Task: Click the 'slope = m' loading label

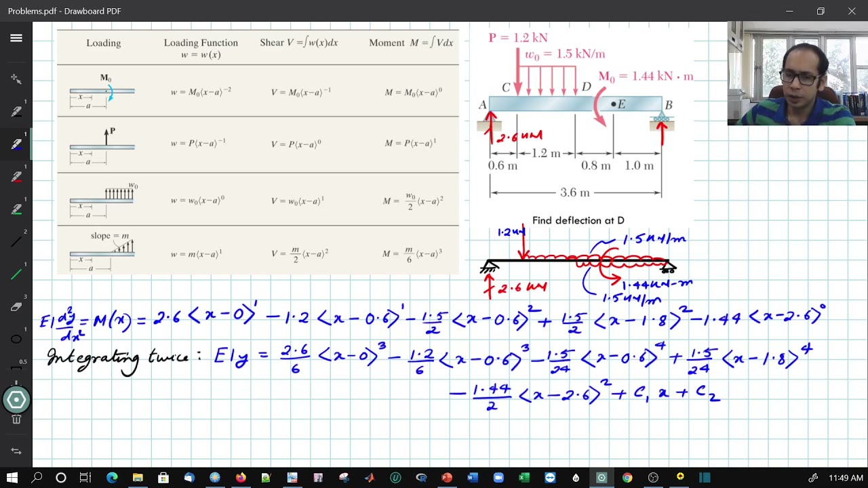Action: (110, 236)
